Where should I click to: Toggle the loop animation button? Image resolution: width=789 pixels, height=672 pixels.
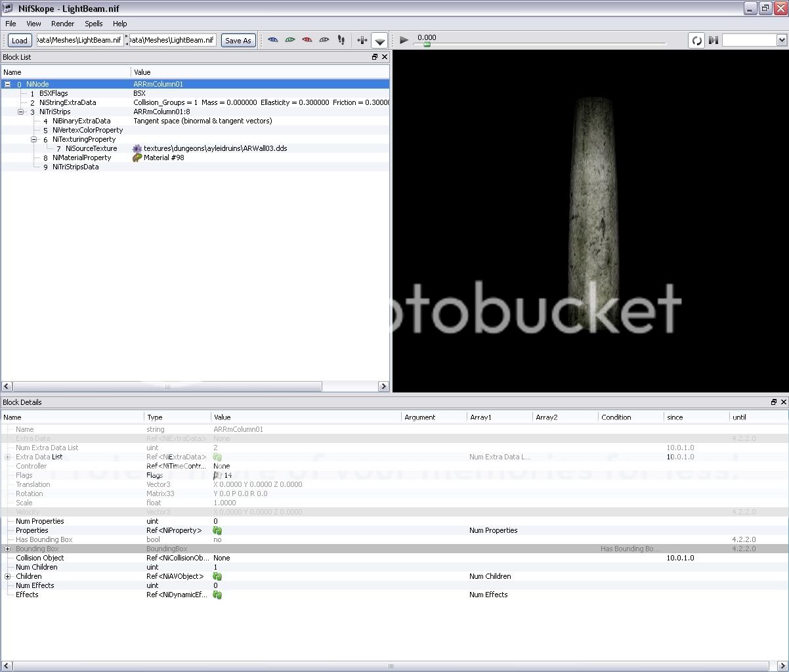[x=696, y=40]
